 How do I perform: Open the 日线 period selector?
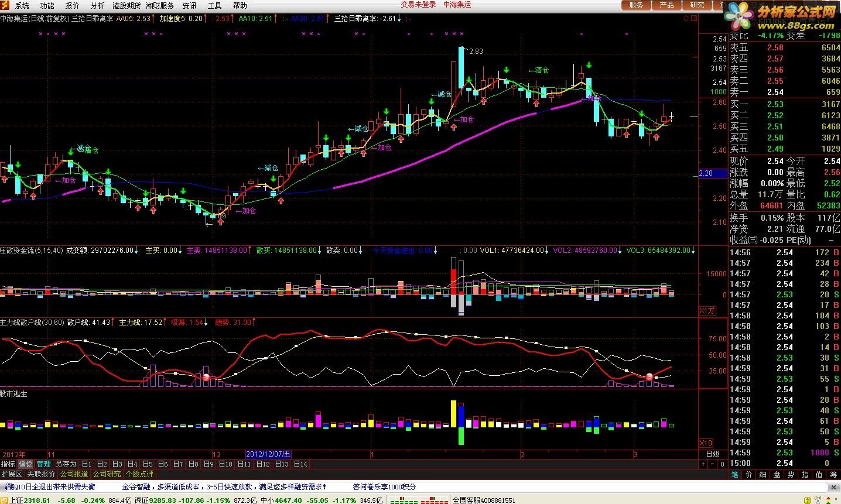coord(713,454)
